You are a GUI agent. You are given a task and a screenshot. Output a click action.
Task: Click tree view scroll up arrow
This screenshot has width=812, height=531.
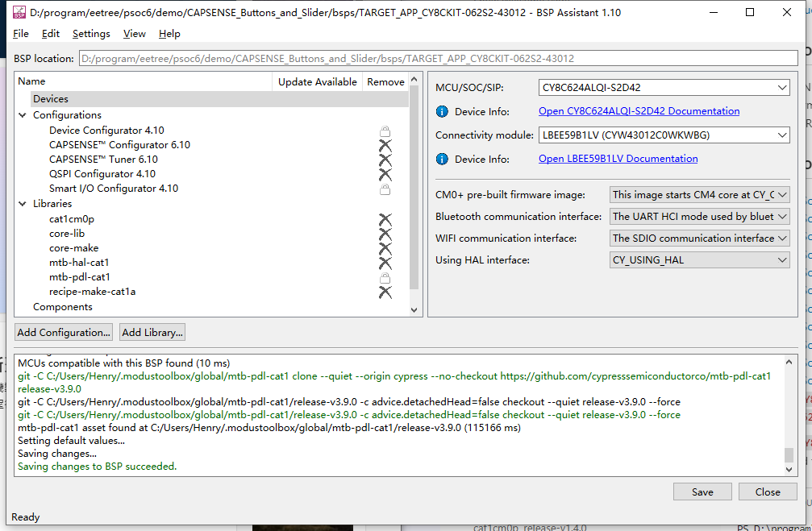coord(414,79)
